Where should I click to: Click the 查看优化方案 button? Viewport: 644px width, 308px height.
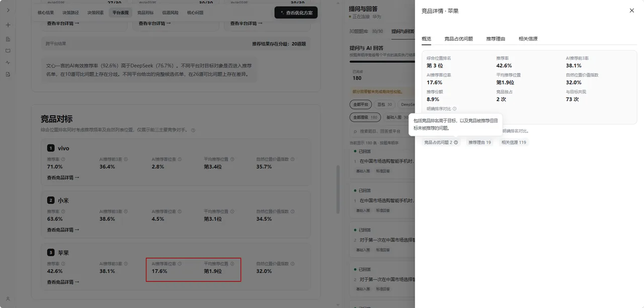[296, 13]
